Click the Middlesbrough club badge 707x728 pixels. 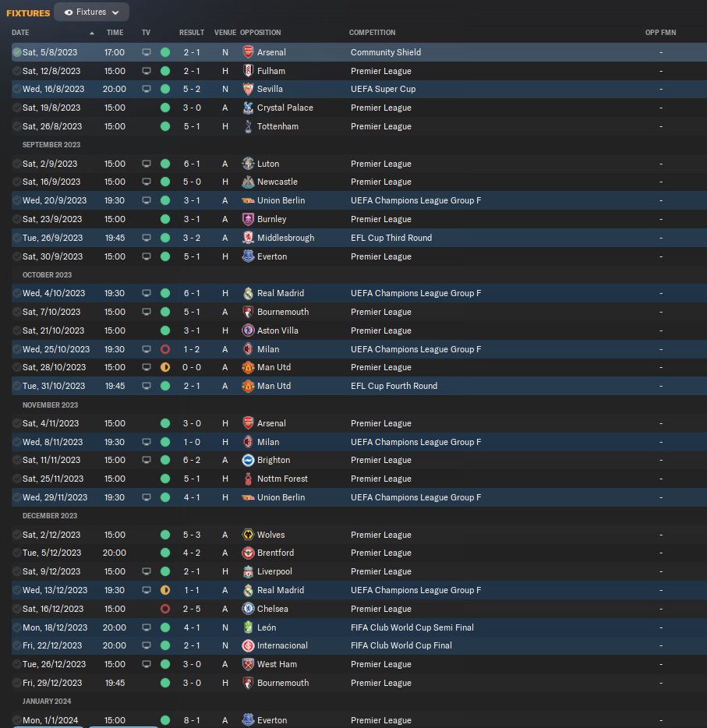point(249,238)
